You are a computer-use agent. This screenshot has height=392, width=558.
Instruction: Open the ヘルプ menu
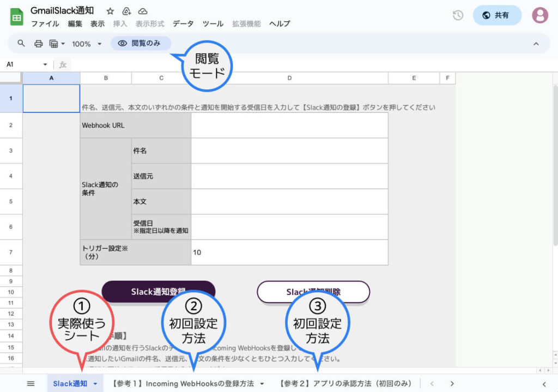pos(280,24)
